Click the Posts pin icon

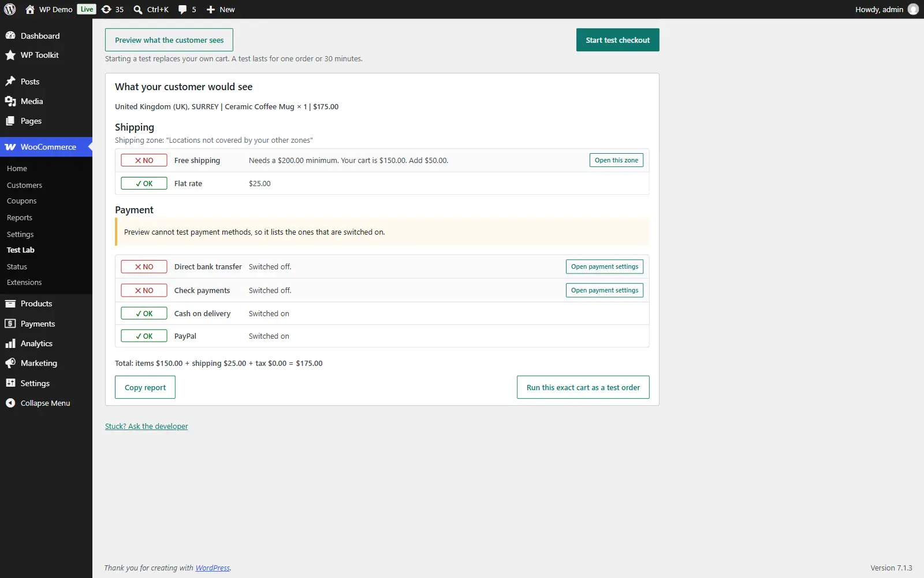[10, 81]
